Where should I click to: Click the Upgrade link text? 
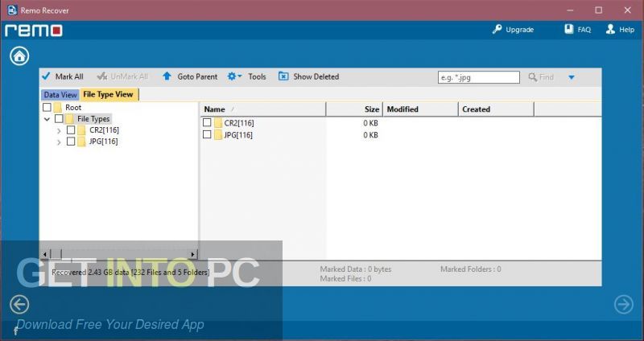519,30
